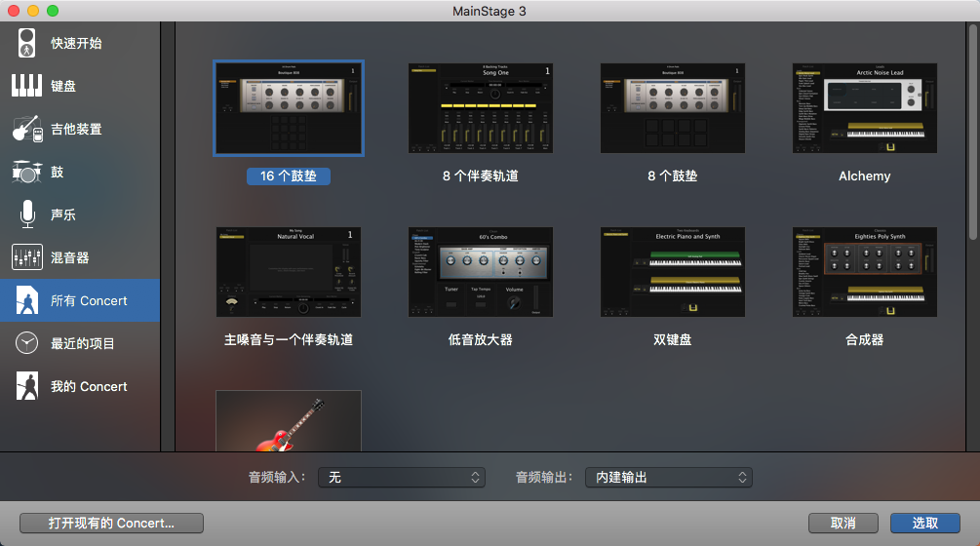Switch to 吉他装置 category label
Image resolution: width=980 pixels, height=546 pixels.
coord(76,130)
